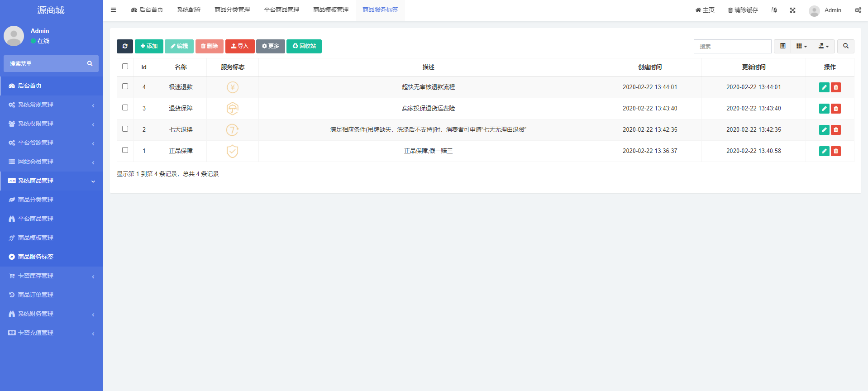Check the select-all checkbox in header
Screen dimensions: 868x391
point(125,67)
